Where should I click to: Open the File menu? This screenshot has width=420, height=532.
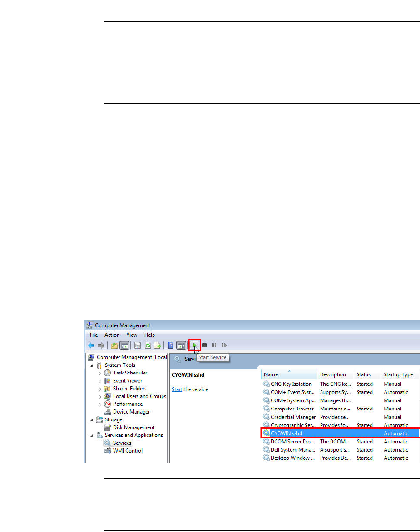pos(94,335)
